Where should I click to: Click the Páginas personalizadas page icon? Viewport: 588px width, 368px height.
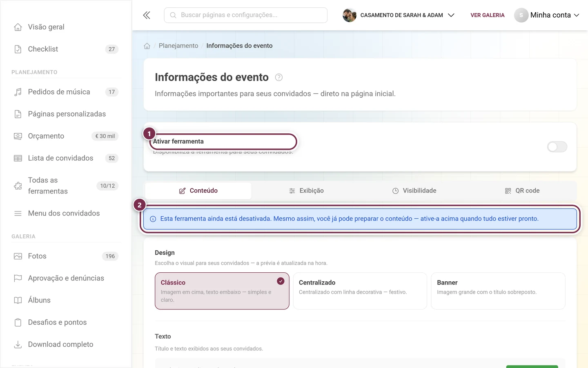[x=18, y=114]
